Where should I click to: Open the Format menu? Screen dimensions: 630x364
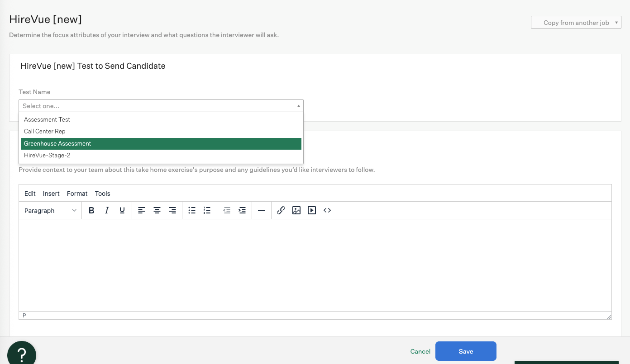77,194
